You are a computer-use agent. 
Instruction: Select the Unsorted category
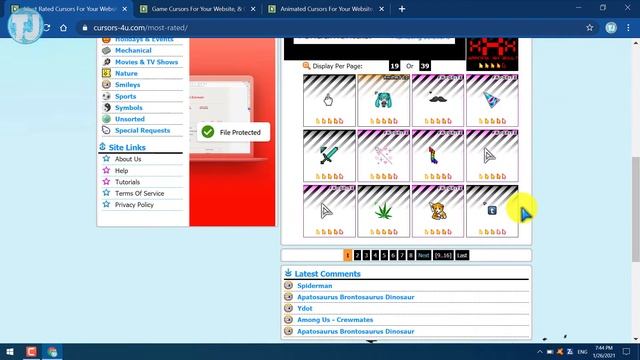point(130,119)
